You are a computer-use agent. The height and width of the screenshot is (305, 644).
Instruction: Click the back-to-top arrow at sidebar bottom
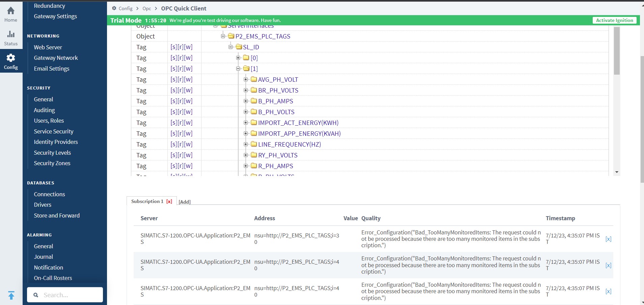tap(11, 295)
